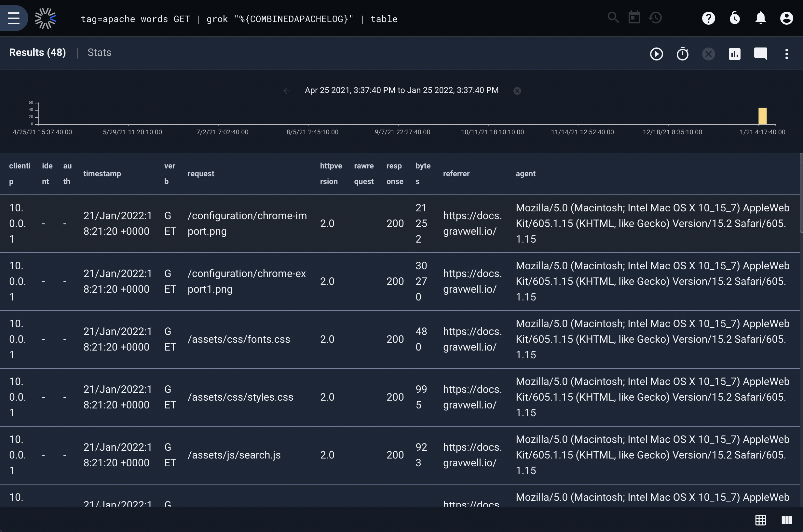This screenshot has height=532, width=803.
Task: Open the comment notes icon
Action: tap(761, 54)
